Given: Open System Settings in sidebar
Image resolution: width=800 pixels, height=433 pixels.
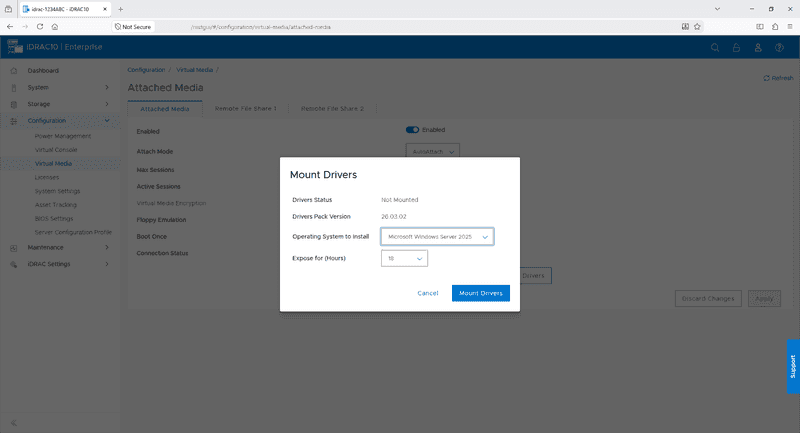Looking at the screenshot, I should tap(57, 191).
